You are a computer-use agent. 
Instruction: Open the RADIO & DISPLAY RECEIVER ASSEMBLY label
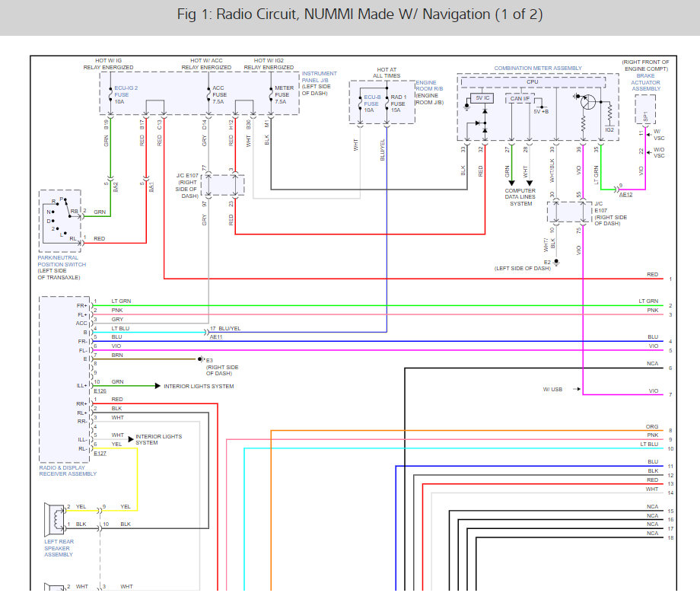pos(68,471)
